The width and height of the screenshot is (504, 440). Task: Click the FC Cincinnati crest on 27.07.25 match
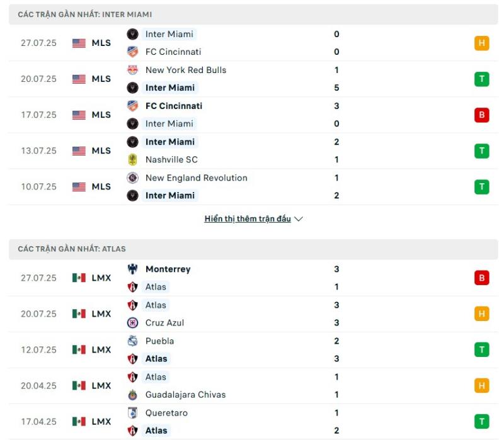click(x=132, y=52)
